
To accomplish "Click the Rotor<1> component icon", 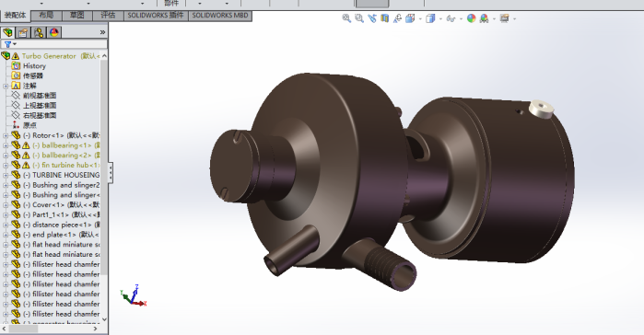I will (16, 135).
